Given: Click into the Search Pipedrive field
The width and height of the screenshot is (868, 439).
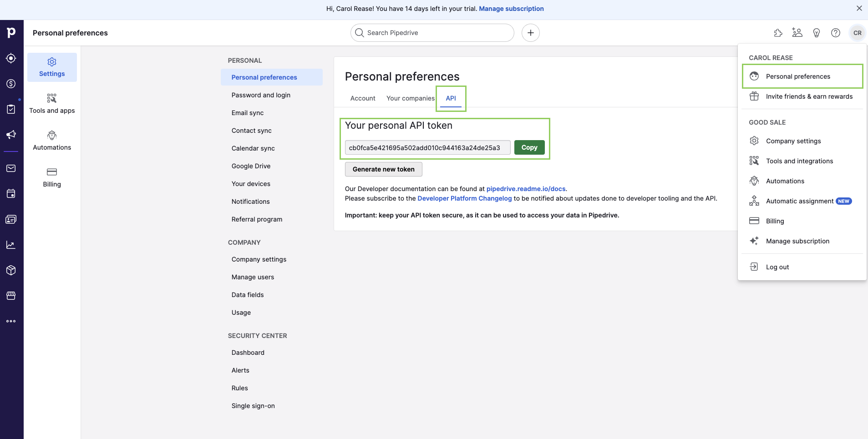Looking at the screenshot, I should pos(437,33).
